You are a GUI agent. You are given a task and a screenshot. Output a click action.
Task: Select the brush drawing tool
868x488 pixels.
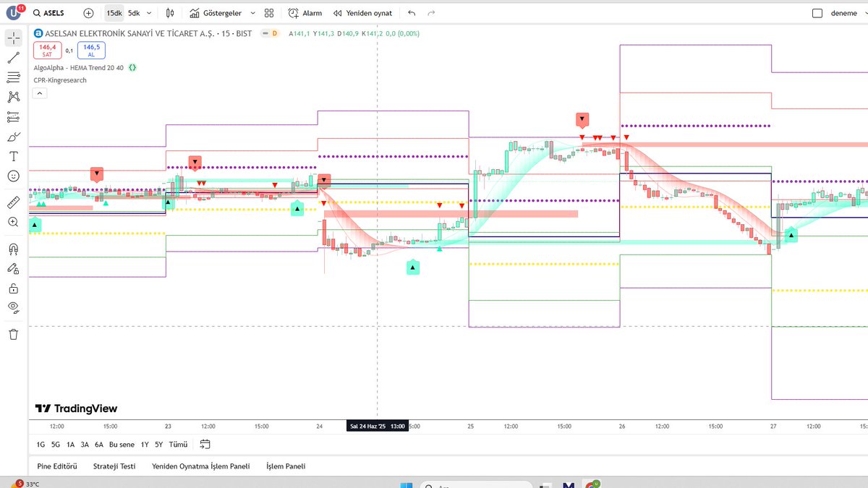tap(14, 136)
